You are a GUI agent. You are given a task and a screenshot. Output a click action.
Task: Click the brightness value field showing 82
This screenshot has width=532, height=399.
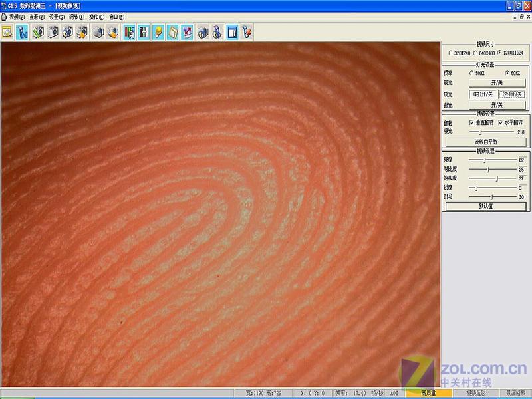tap(523, 160)
